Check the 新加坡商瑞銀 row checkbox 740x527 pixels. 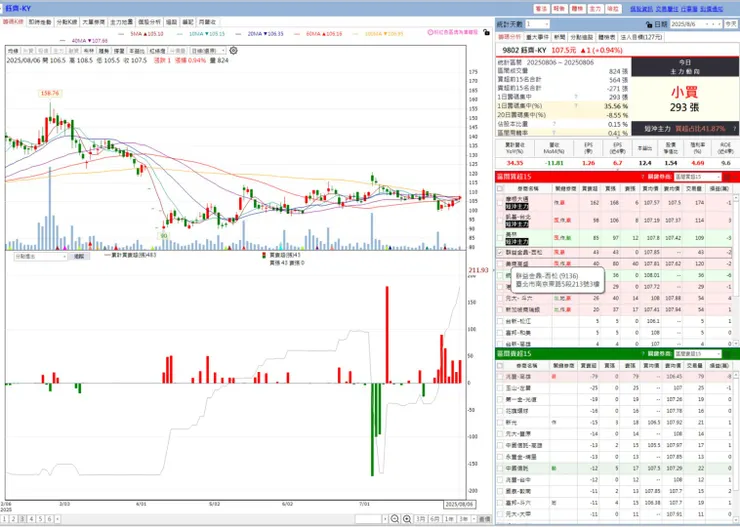(500, 310)
